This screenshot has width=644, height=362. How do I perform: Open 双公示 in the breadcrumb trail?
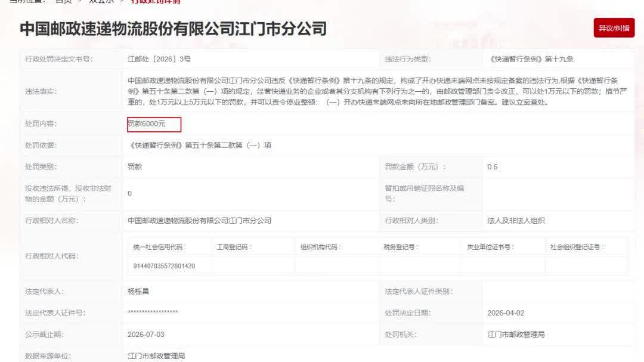(x=101, y=2)
